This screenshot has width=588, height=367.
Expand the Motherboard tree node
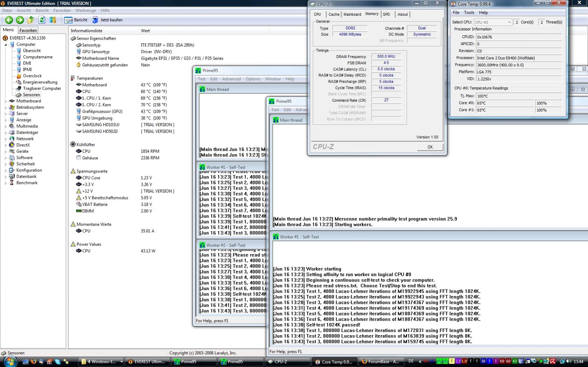click(6, 101)
